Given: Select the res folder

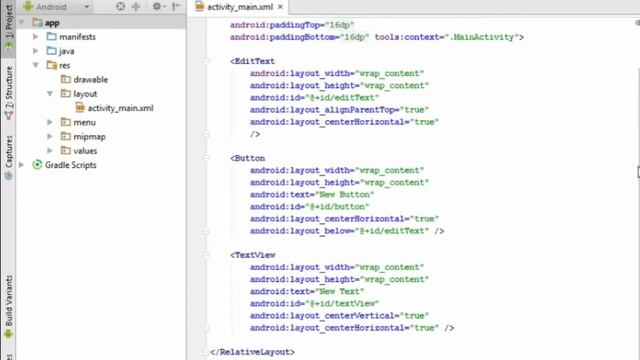Looking at the screenshot, I should click(x=64, y=65).
